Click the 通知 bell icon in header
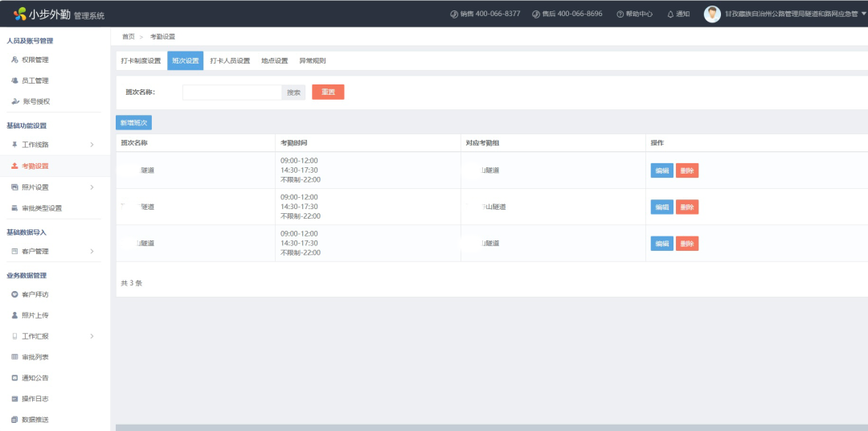This screenshot has height=431, width=868. click(670, 14)
